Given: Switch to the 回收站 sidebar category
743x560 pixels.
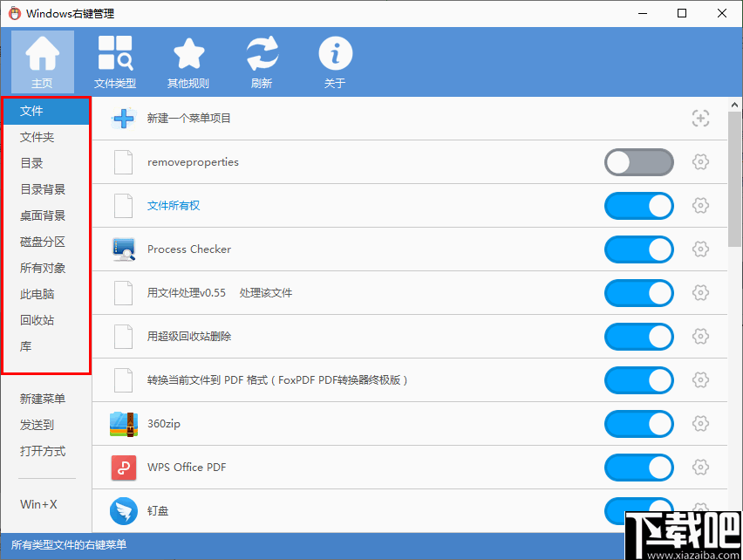Looking at the screenshot, I should 40,320.
